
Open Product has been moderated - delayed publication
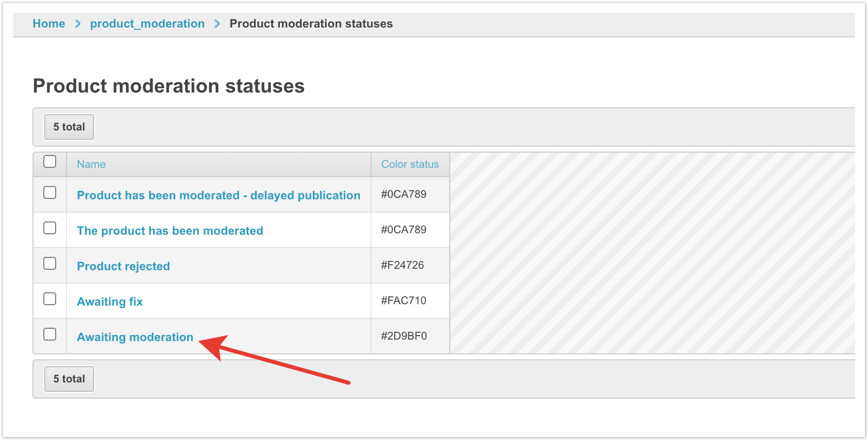coord(218,195)
